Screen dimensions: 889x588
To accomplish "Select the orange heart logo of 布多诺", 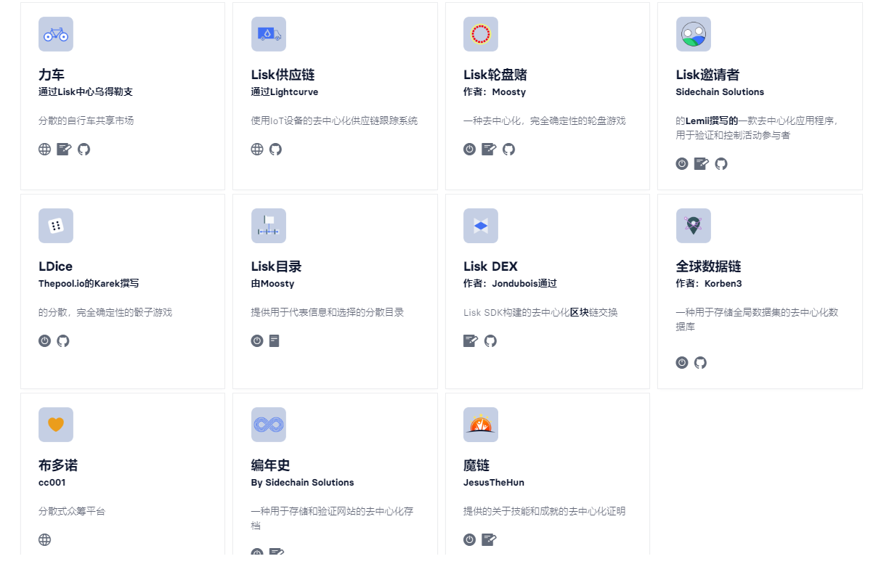I will pyautogui.click(x=56, y=425).
